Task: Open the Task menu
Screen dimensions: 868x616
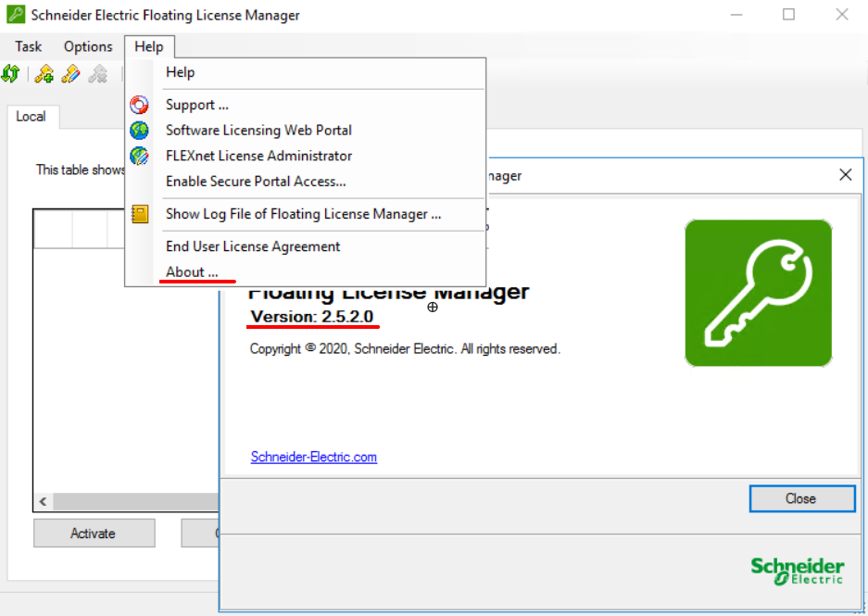Action: point(28,46)
